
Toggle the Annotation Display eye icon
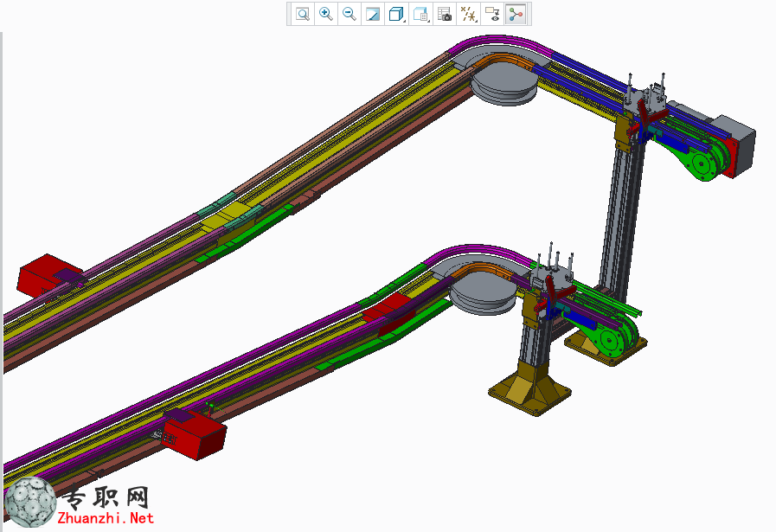[x=492, y=14]
